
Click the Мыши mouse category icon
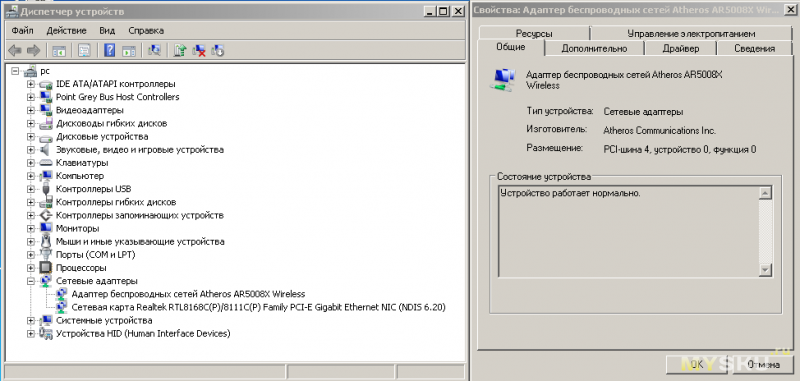point(46,241)
